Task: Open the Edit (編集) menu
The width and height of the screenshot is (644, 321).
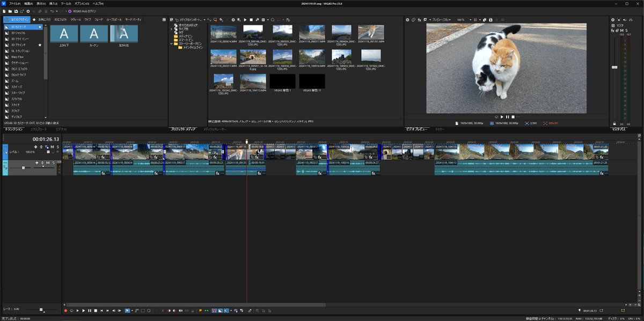Action: (28, 4)
